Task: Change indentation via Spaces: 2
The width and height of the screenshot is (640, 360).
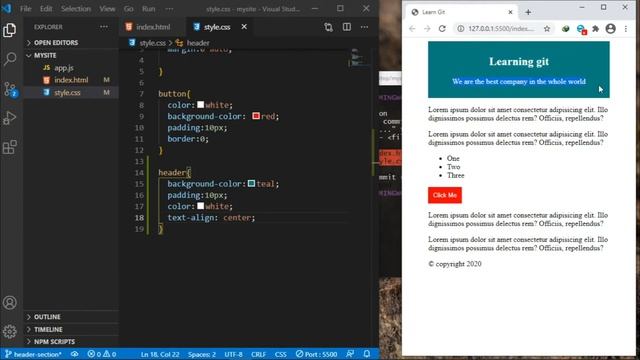Action: 202,354
